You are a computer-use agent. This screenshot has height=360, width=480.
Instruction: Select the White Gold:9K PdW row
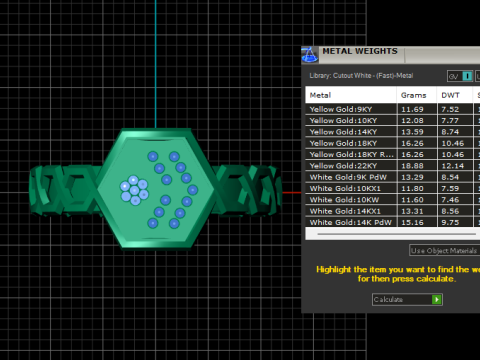click(x=393, y=177)
